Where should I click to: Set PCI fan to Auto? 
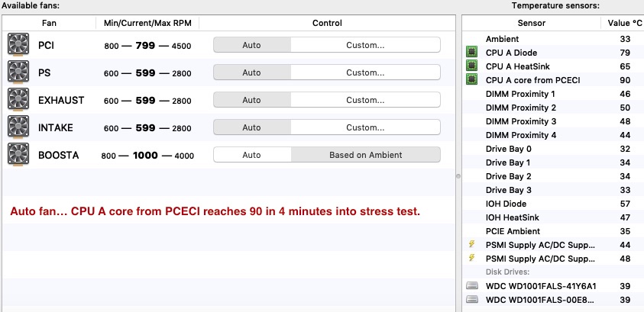click(x=251, y=46)
